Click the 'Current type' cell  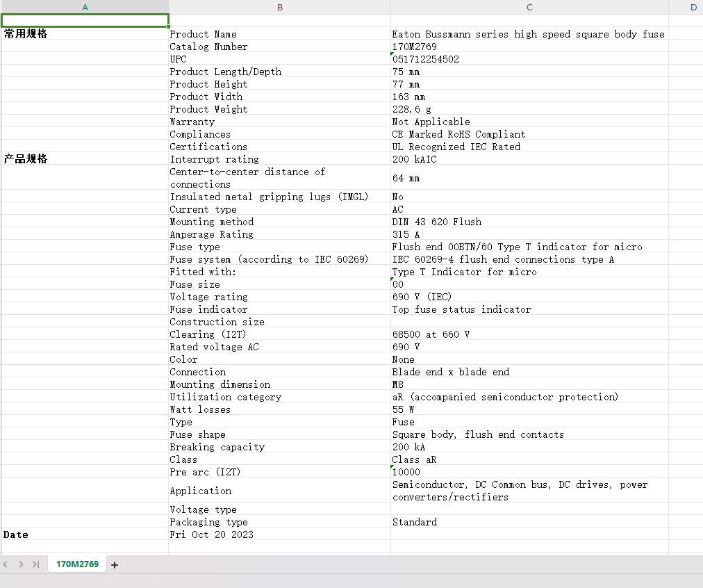(280, 209)
